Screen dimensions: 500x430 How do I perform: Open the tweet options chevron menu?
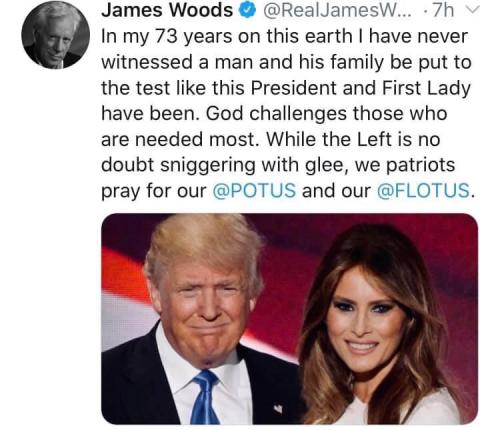click(x=473, y=11)
